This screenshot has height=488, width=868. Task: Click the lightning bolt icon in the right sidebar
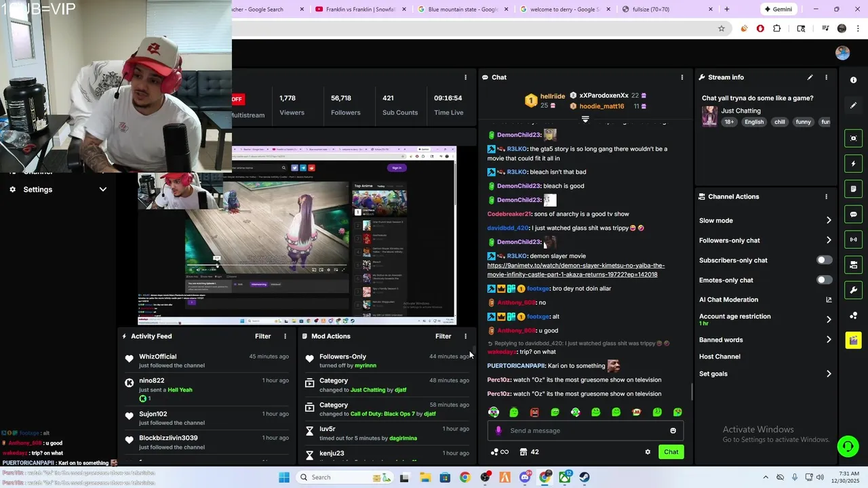(x=853, y=163)
